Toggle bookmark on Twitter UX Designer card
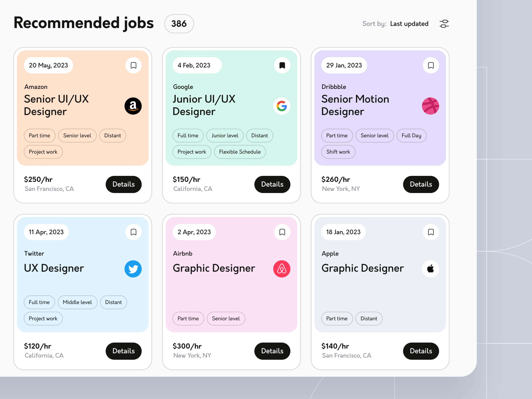This screenshot has height=399, width=532. click(133, 232)
